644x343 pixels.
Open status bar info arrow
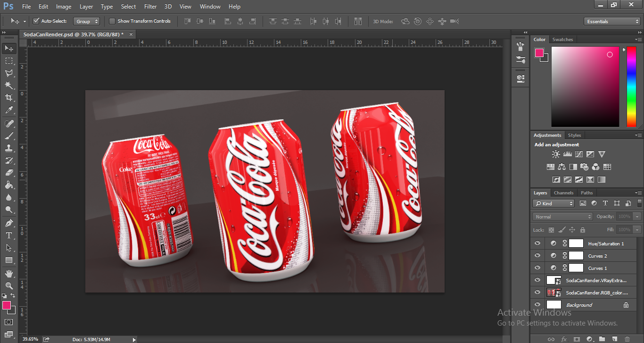[x=134, y=339]
